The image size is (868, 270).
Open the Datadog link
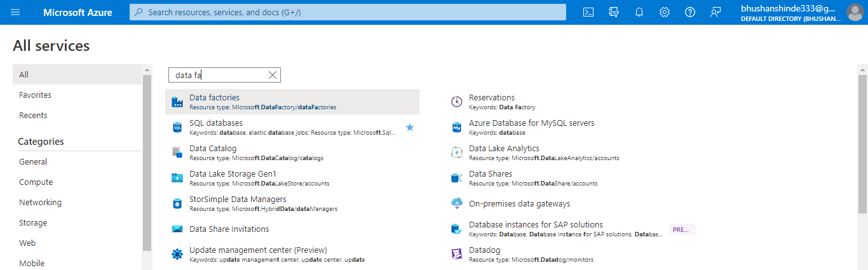pyautogui.click(x=485, y=250)
